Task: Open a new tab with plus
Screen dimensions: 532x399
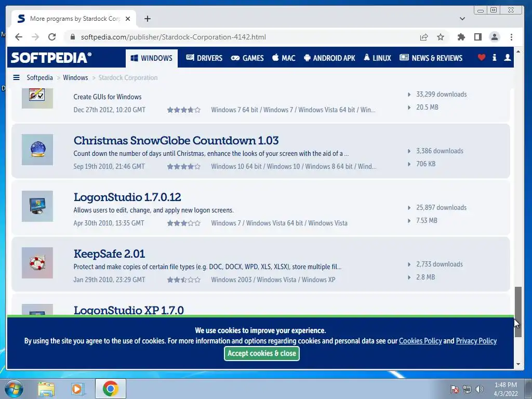Action: 147,19
